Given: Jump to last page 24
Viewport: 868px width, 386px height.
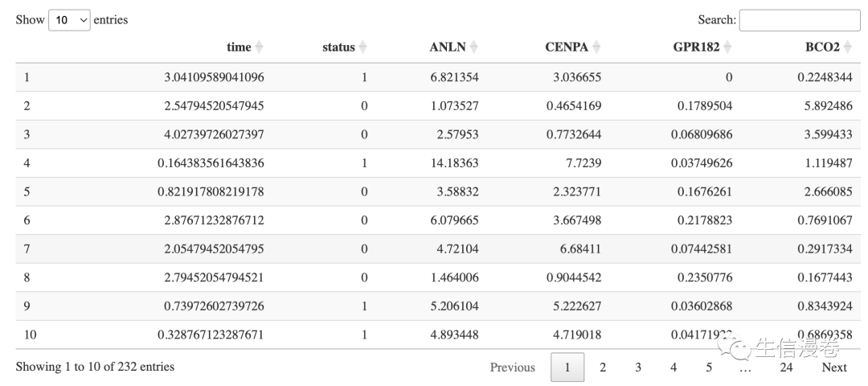Looking at the screenshot, I should pyautogui.click(x=786, y=368).
